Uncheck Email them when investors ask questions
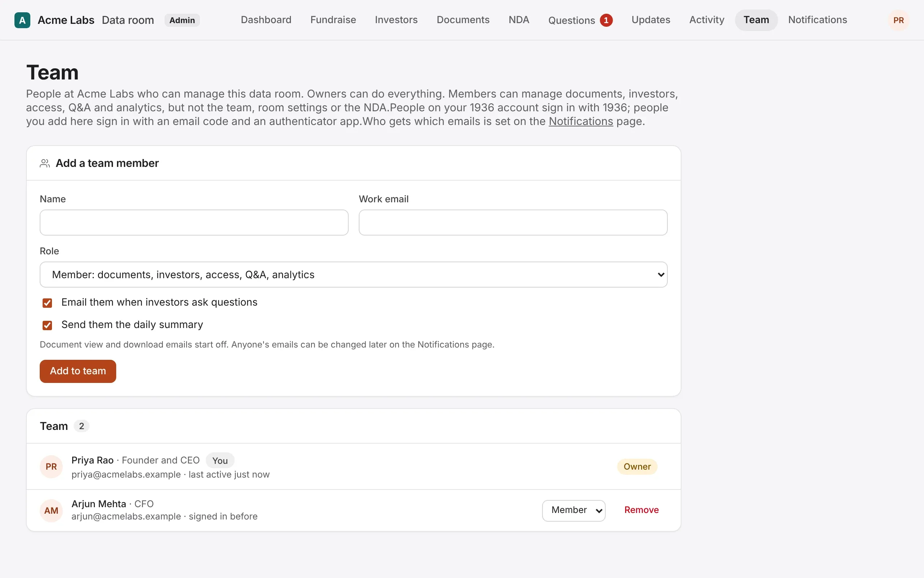Image resolution: width=924 pixels, height=578 pixels. (47, 303)
